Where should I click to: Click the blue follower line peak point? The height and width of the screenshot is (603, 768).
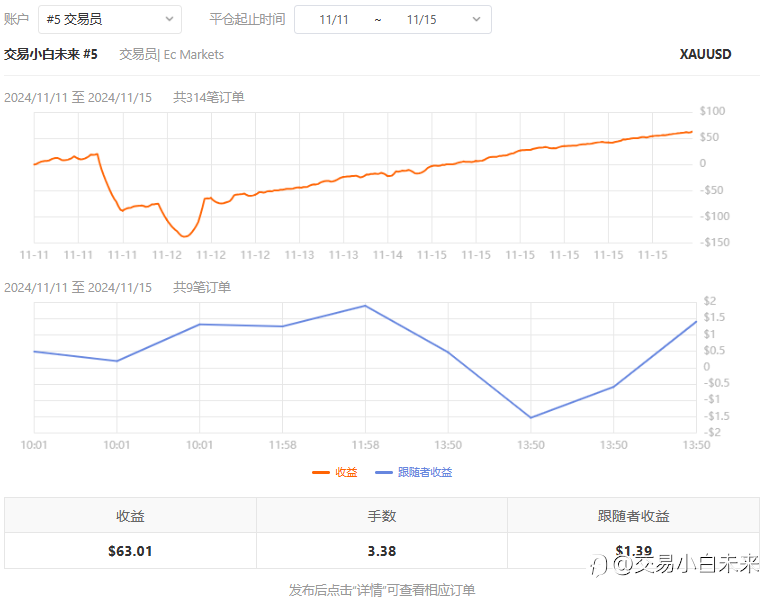click(x=365, y=306)
